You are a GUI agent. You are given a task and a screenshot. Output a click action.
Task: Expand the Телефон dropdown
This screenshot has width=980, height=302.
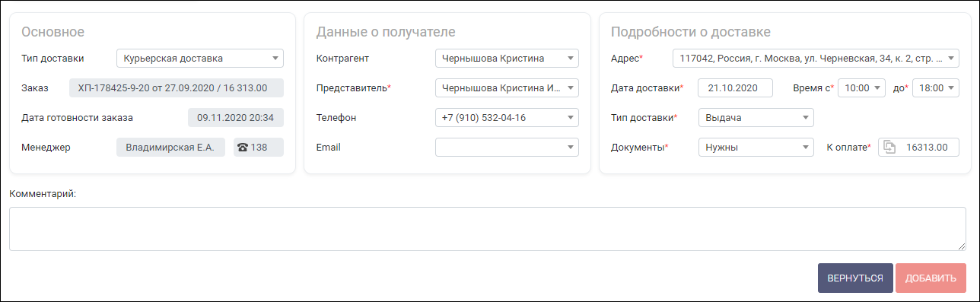coord(507,118)
